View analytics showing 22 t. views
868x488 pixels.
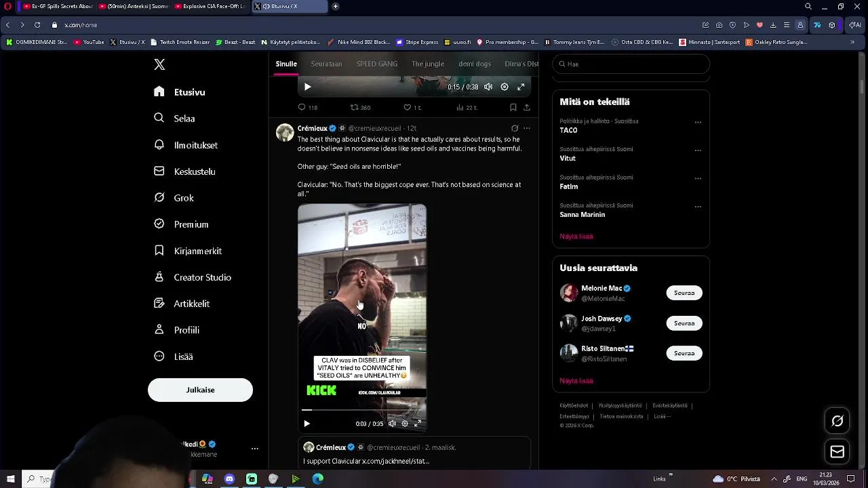pyautogui.click(x=467, y=107)
